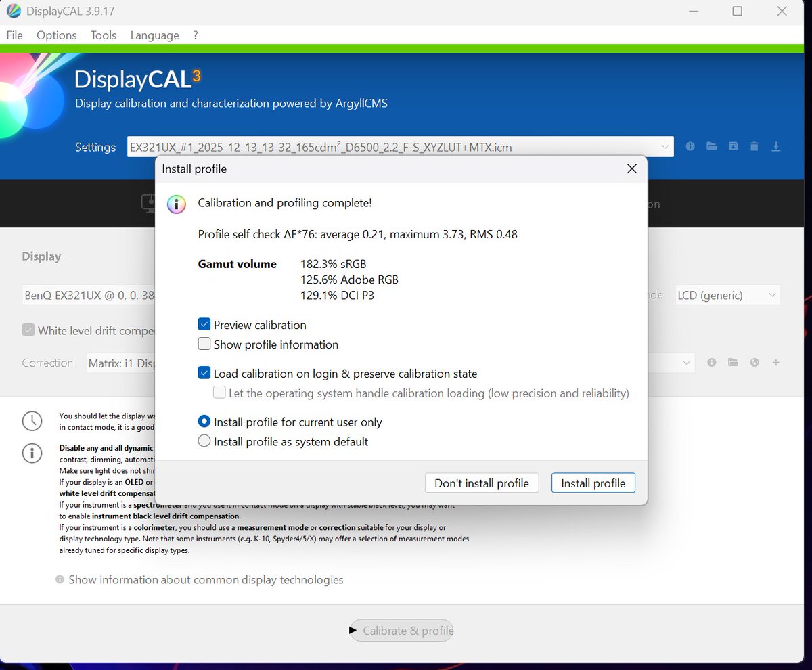Click the Display section heading
Viewport: 812px width, 670px height.
point(41,256)
